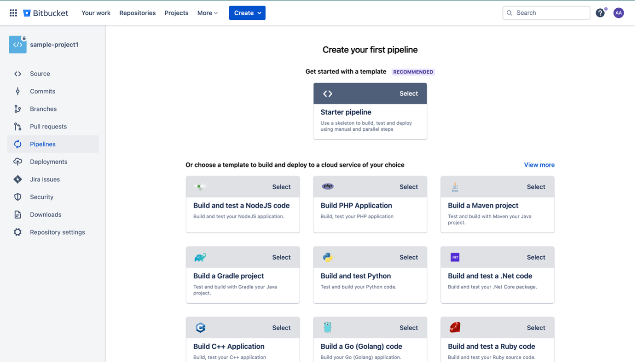Open the Repositories menu

137,13
